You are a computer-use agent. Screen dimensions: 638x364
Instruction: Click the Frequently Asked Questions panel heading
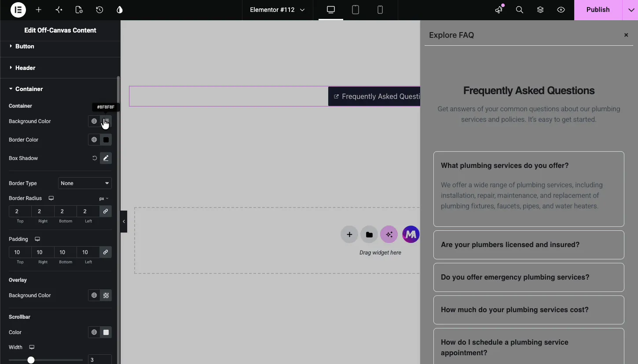[x=529, y=91]
